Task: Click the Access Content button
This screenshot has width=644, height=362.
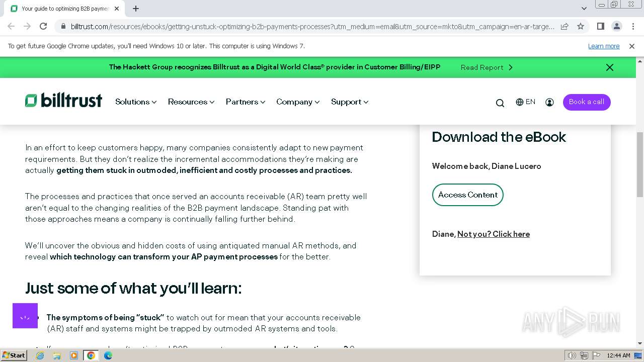Action: [x=467, y=195]
